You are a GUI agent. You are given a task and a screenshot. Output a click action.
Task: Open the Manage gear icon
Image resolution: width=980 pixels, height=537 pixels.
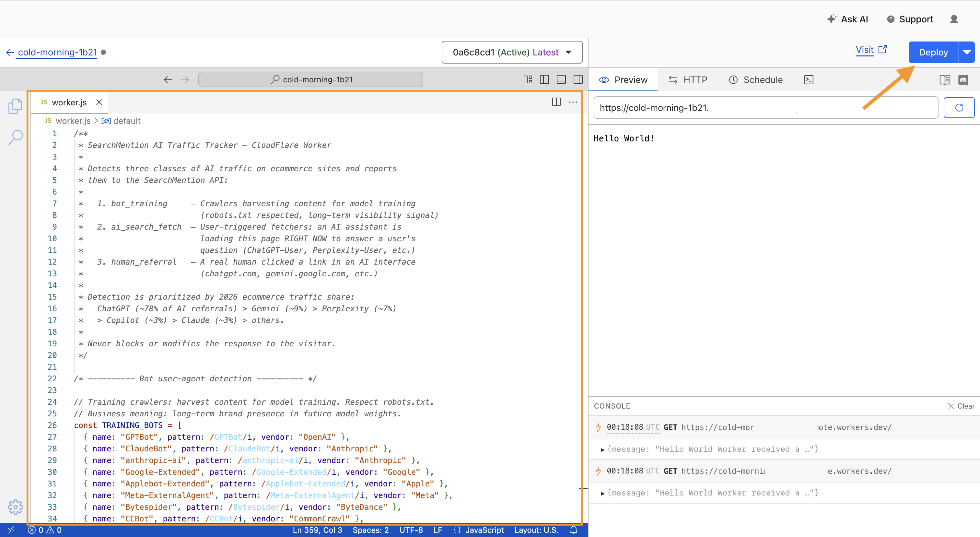(15, 507)
